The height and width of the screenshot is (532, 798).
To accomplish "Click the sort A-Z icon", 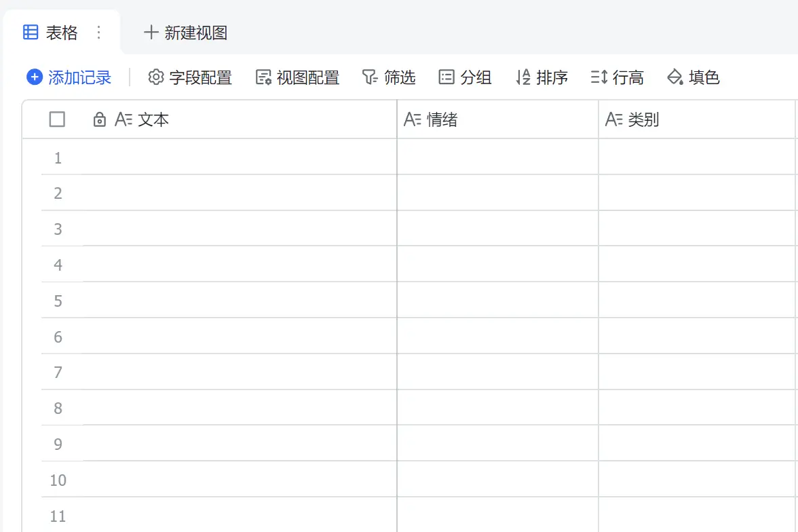I will pyautogui.click(x=522, y=77).
